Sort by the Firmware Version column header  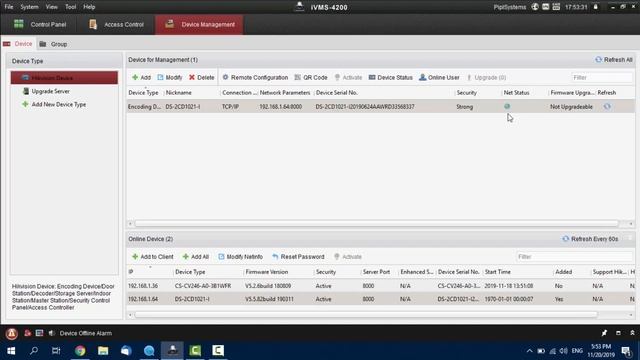(x=267, y=272)
